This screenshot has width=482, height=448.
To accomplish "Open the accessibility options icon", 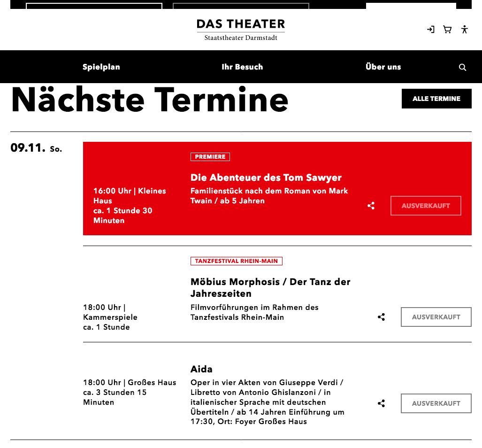I will pyautogui.click(x=464, y=30).
